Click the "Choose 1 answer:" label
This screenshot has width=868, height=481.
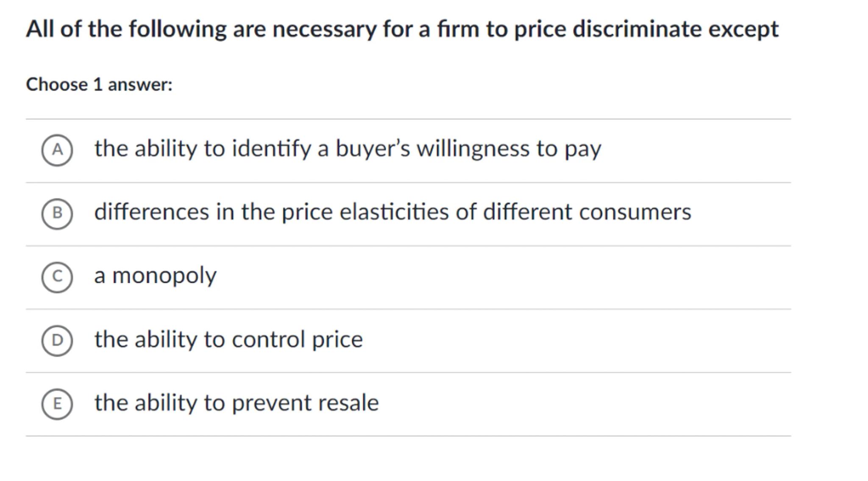pos(99,85)
